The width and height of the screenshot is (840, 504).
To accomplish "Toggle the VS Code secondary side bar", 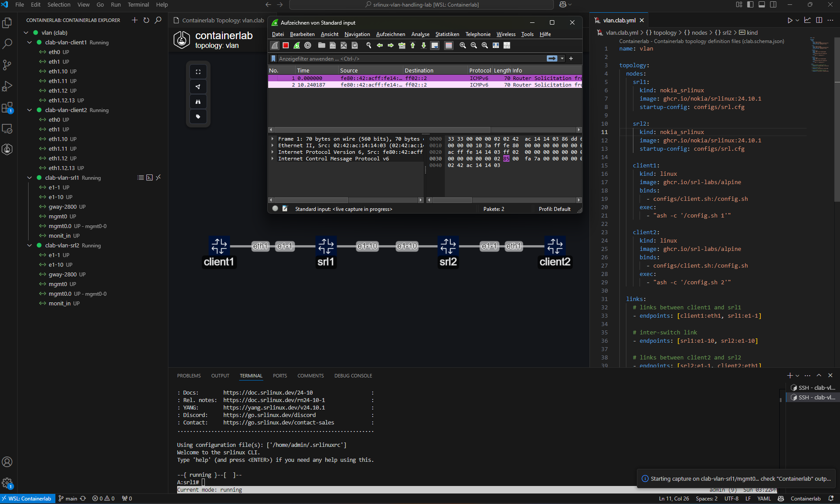I will (773, 4).
